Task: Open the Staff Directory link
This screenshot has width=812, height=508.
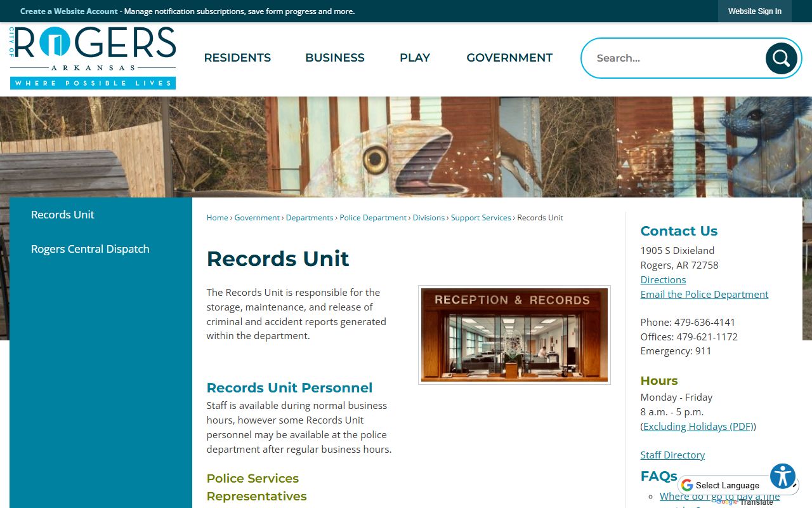Action: point(672,455)
